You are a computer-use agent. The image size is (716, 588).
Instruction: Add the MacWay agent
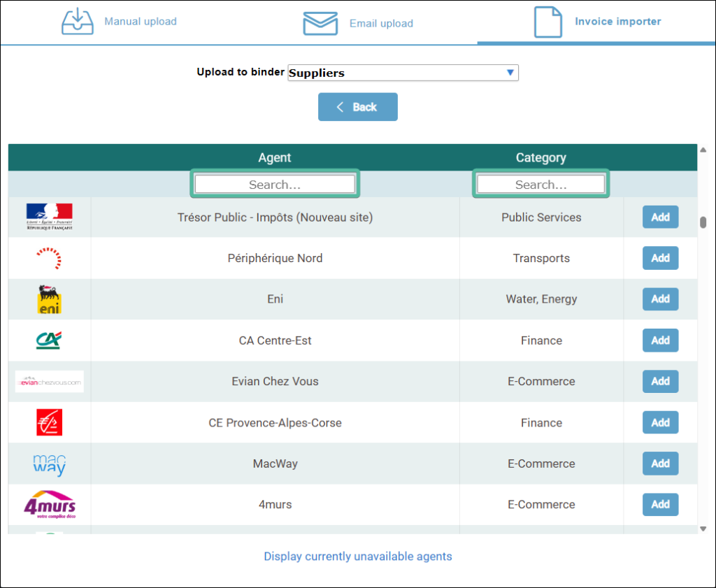pyautogui.click(x=660, y=464)
